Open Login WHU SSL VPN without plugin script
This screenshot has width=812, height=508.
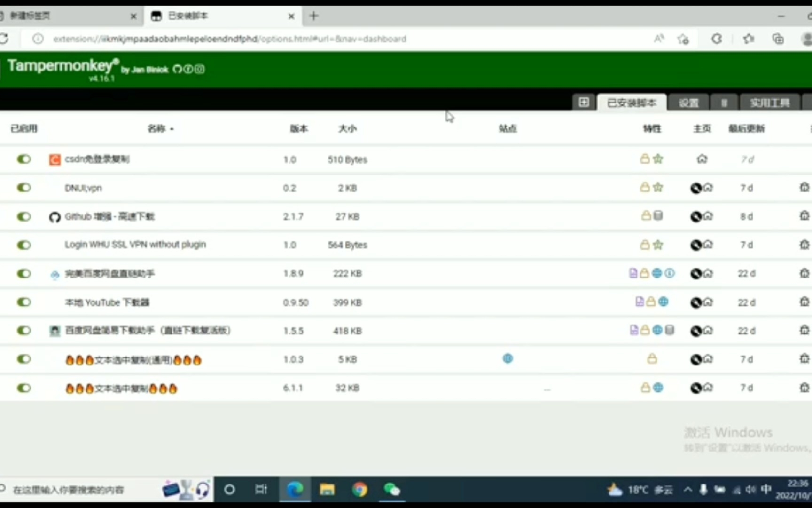pos(135,245)
